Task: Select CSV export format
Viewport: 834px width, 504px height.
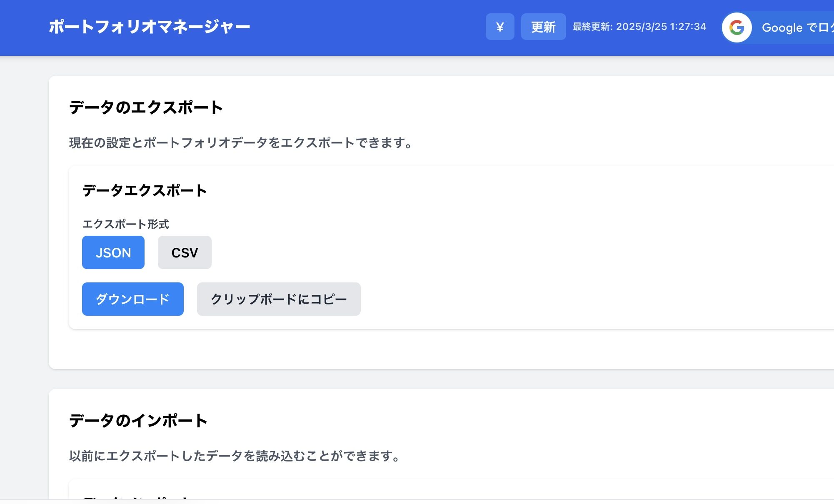Action: coord(185,252)
